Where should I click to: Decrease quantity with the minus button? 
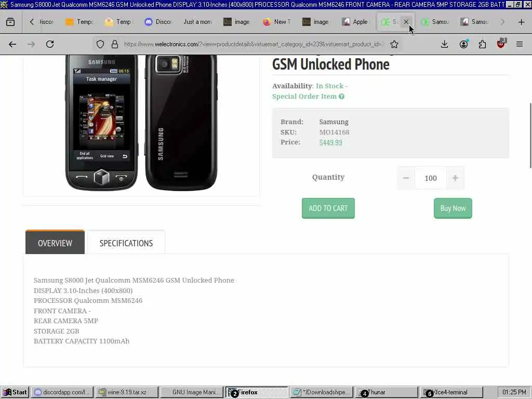pos(406,178)
